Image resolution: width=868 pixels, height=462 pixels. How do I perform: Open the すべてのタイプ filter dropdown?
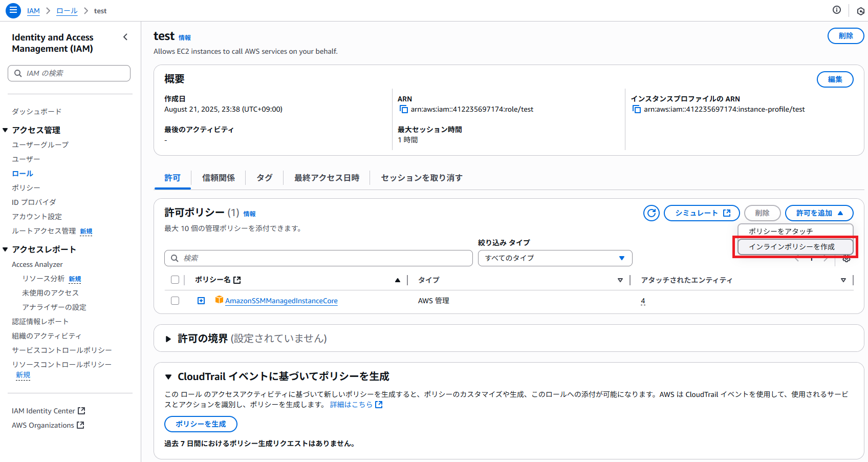pyautogui.click(x=555, y=258)
